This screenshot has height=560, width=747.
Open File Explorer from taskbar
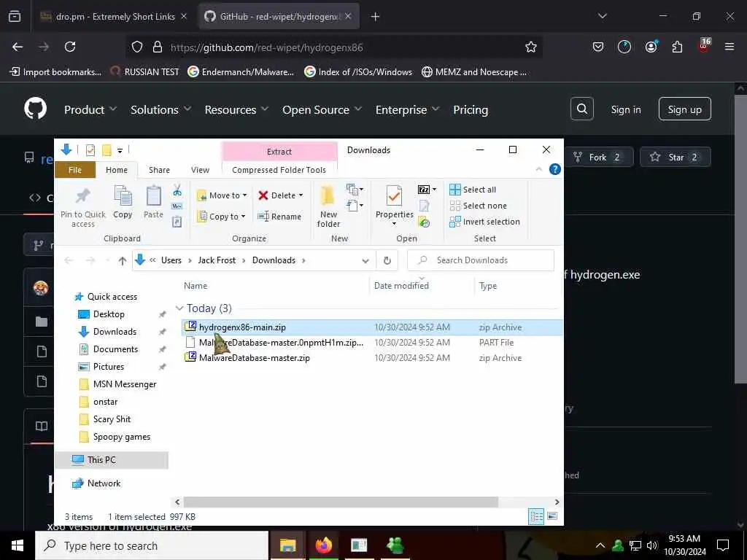(x=287, y=545)
